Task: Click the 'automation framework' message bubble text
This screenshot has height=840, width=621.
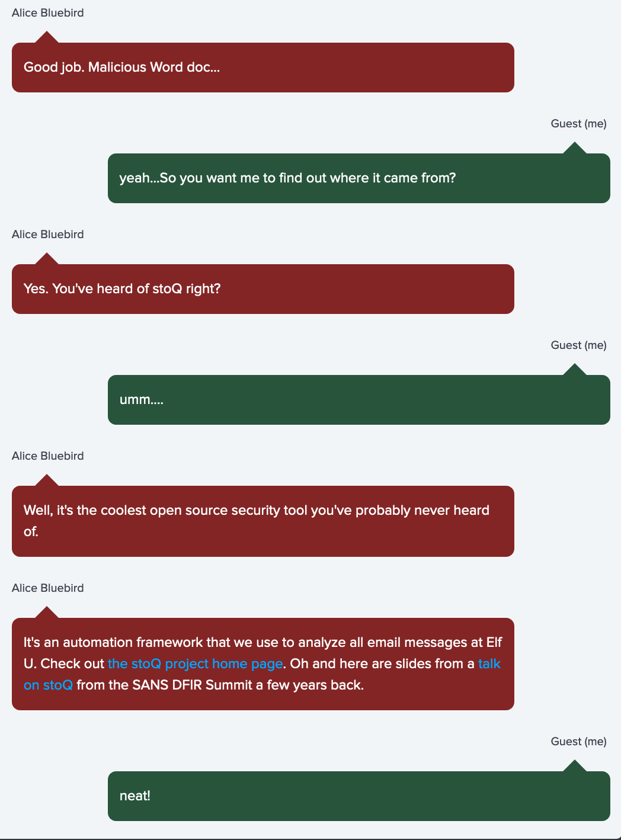Action: coord(263,664)
